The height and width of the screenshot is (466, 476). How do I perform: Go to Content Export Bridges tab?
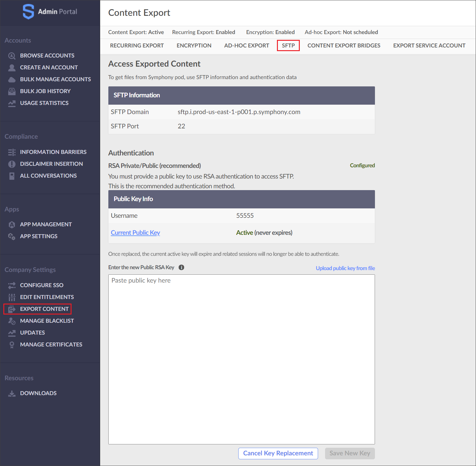(344, 46)
